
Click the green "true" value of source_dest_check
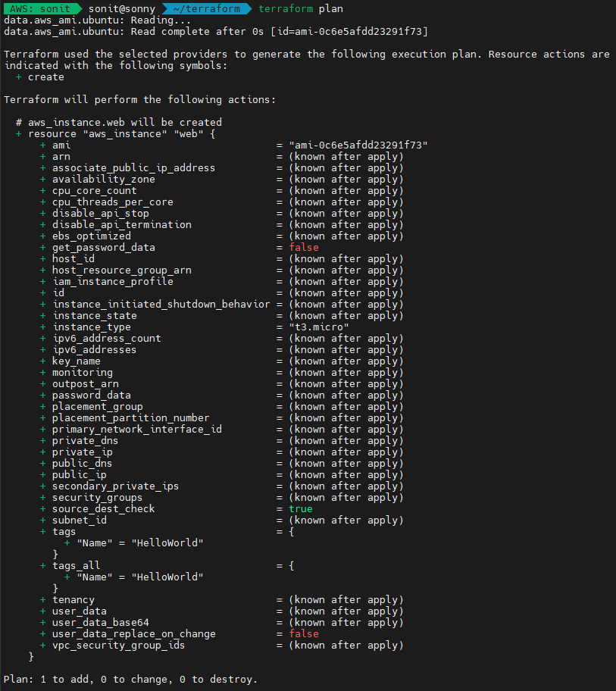[x=301, y=509]
